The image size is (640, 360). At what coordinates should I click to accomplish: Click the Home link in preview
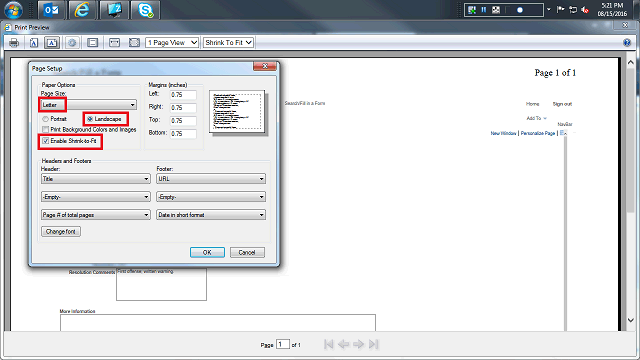532,104
